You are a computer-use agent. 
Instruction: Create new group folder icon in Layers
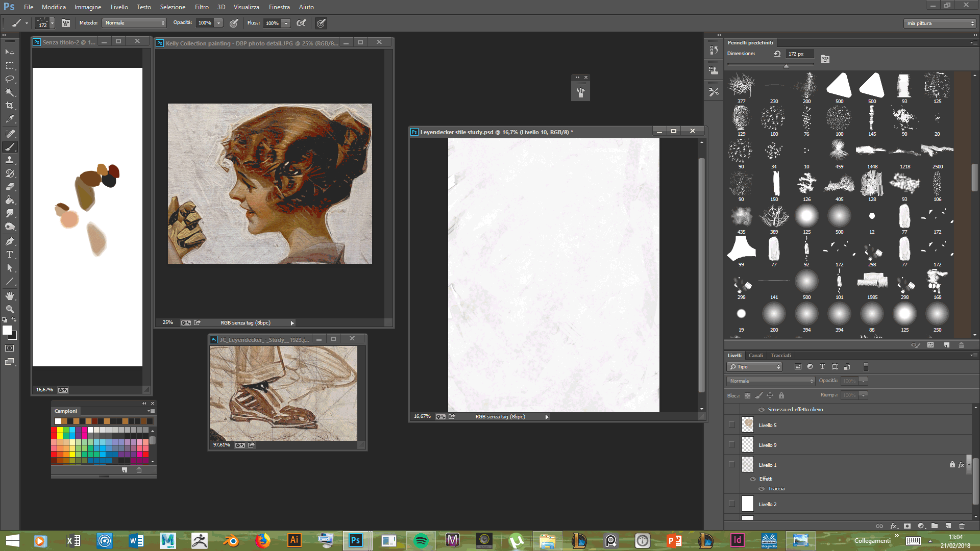click(935, 525)
